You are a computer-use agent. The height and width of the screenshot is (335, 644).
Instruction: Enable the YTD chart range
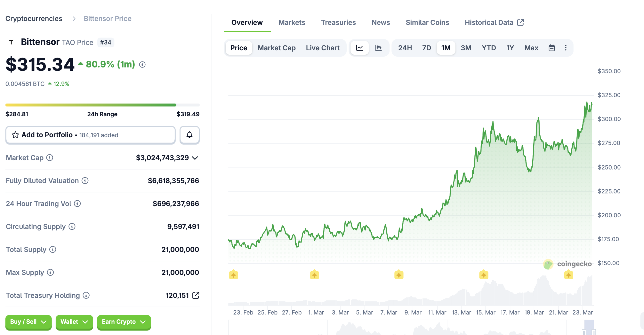[x=489, y=48]
